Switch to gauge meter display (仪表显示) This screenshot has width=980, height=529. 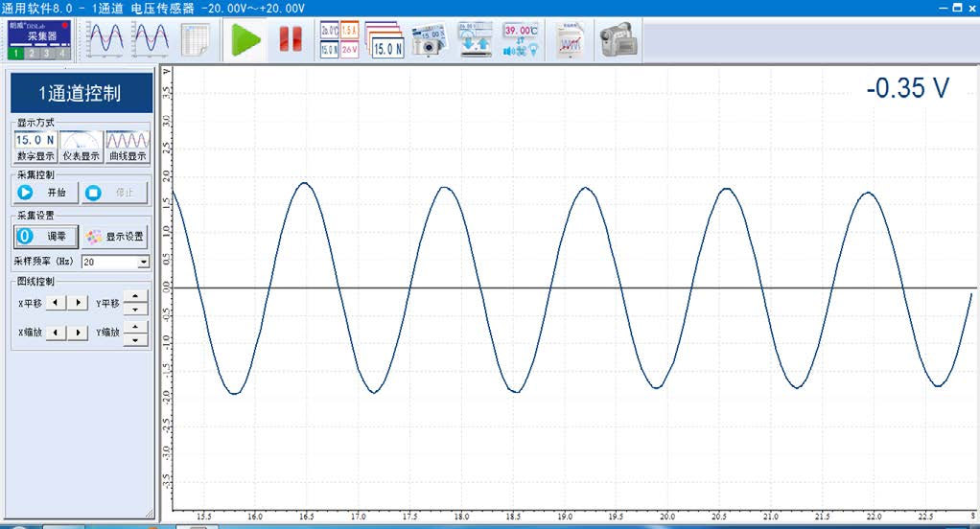[x=82, y=147]
